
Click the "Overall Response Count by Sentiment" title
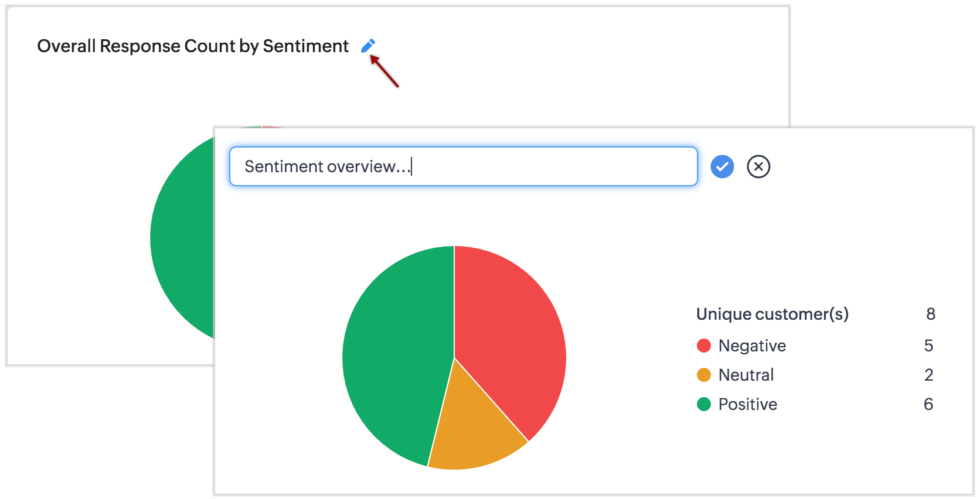coord(193,46)
